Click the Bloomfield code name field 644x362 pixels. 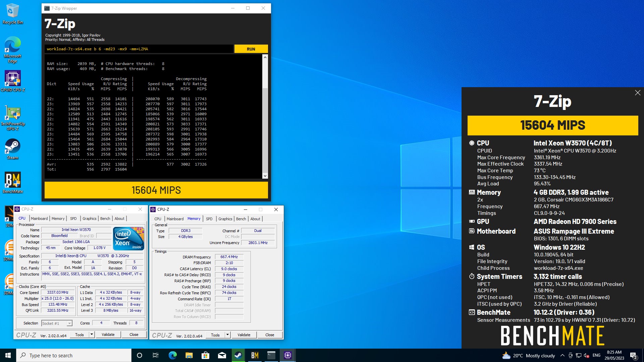click(59, 236)
